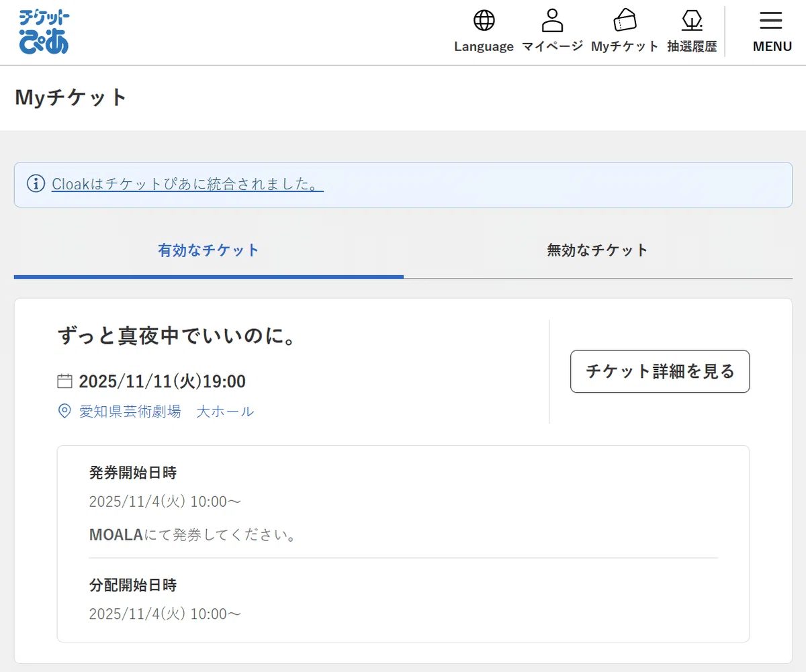Click event title ずっと真夜中でいいのに。
The height and width of the screenshot is (672, 806).
pos(177,336)
